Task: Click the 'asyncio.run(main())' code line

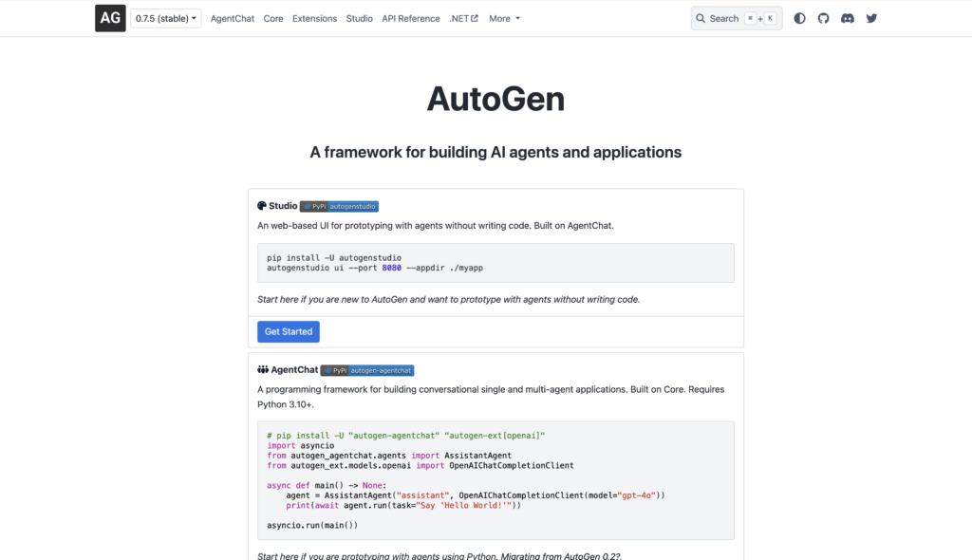Action: pos(312,525)
